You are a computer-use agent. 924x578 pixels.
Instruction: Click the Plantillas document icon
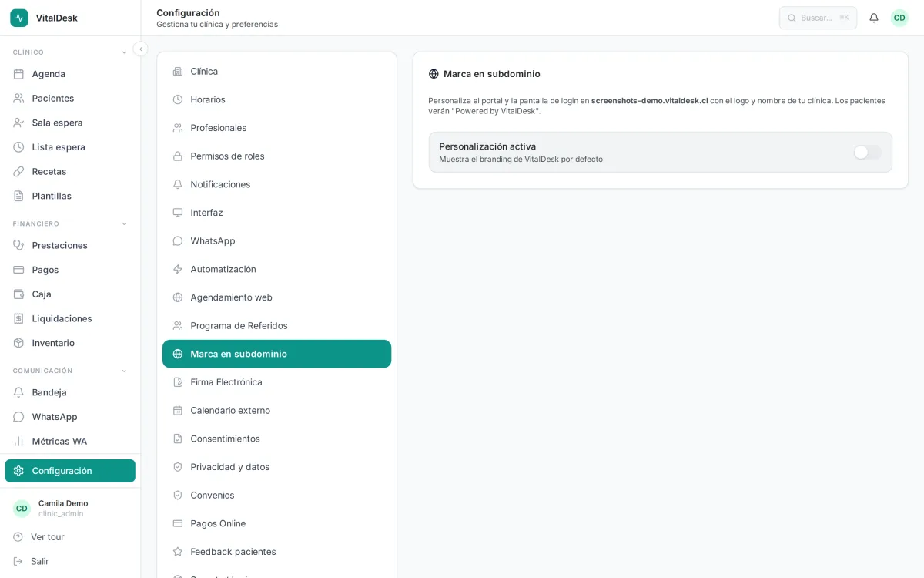(18, 196)
